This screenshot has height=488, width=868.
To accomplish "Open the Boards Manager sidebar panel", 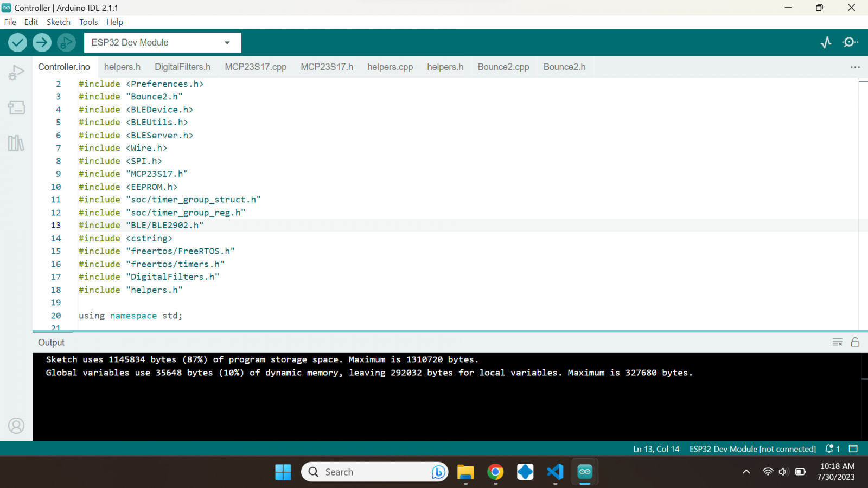I will tap(16, 107).
